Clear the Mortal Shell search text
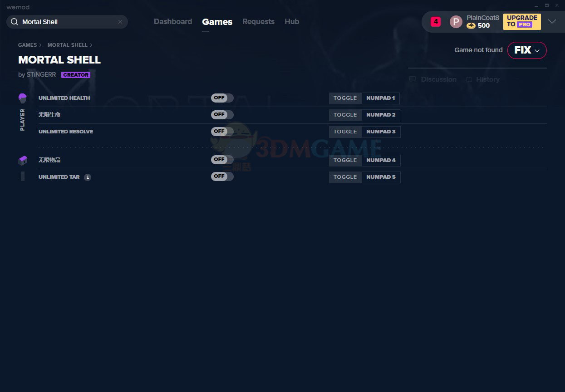The image size is (565, 392). [120, 22]
